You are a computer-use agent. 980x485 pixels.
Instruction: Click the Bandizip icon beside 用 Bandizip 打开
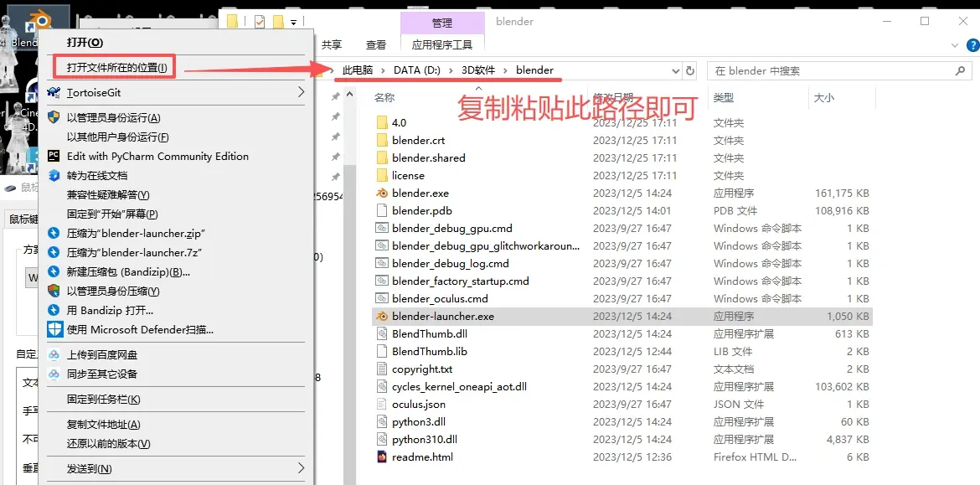point(54,310)
